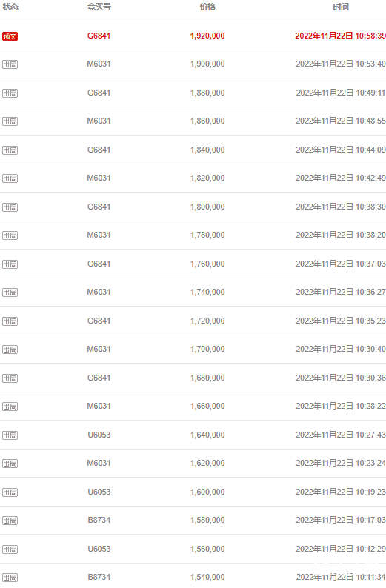Click the 时间 column header

(x=341, y=7)
